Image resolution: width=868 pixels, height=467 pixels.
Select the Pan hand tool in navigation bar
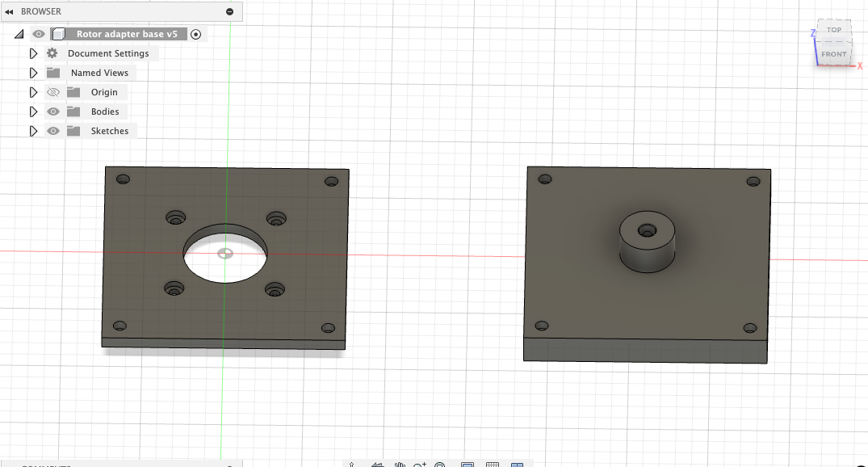400,465
